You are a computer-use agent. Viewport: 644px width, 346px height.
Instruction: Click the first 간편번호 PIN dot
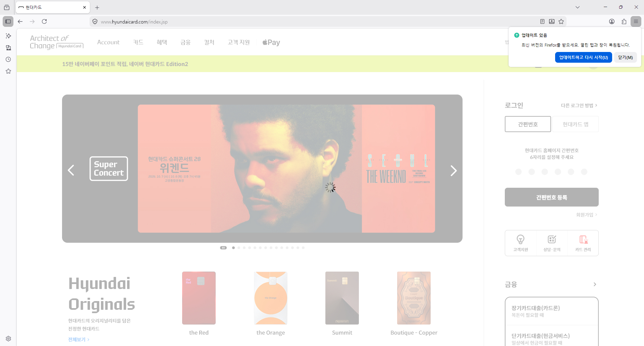click(519, 172)
